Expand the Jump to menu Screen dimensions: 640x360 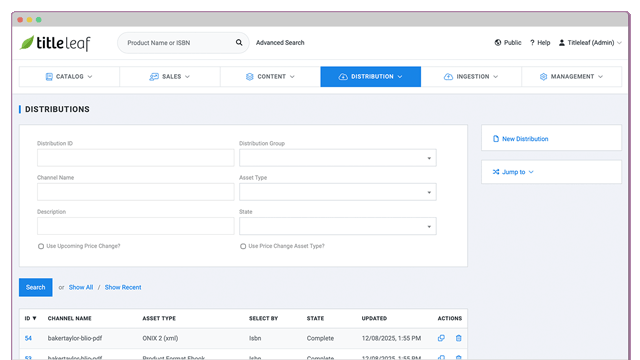[x=531, y=172]
